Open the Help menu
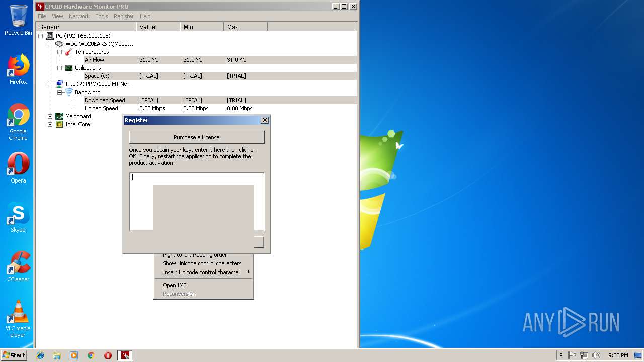644x362 pixels. pos(145,16)
